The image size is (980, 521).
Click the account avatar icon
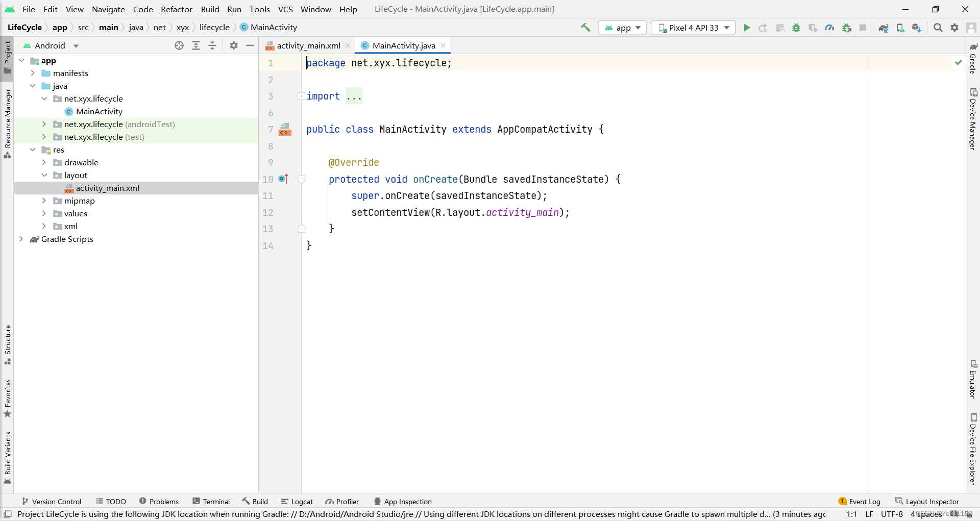click(x=971, y=28)
